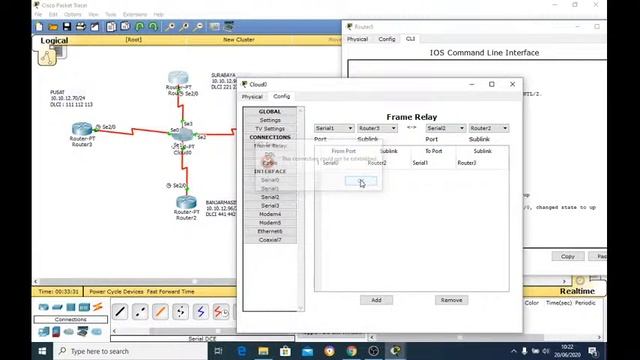Switch to Config tab in Router window
640x360 pixels.
[387, 39]
